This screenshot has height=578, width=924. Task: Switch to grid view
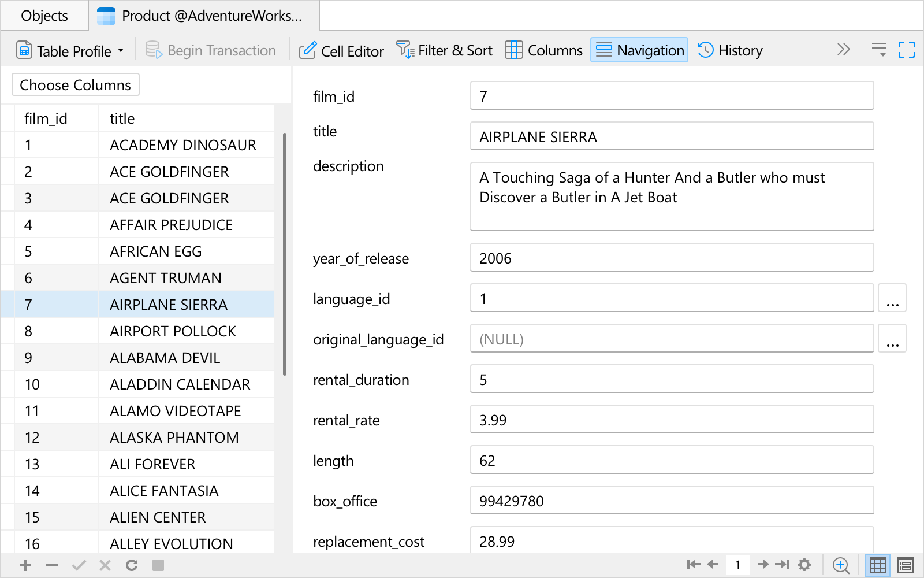click(x=878, y=565)
